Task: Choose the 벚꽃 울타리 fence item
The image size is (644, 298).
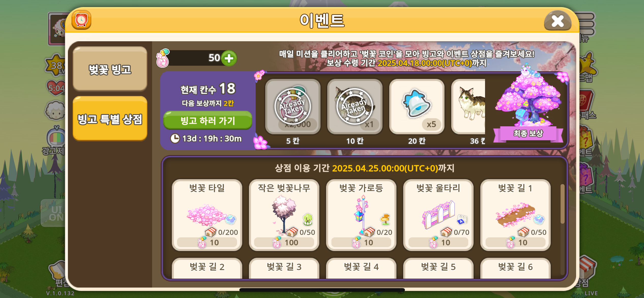Action: click(438, 215)
